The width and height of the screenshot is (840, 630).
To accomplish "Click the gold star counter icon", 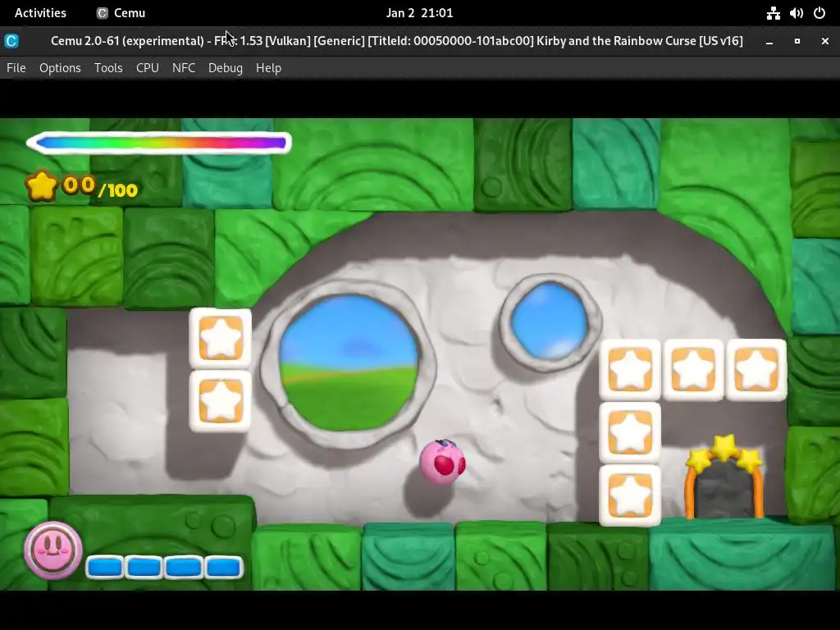I will (x=41, y=185).
